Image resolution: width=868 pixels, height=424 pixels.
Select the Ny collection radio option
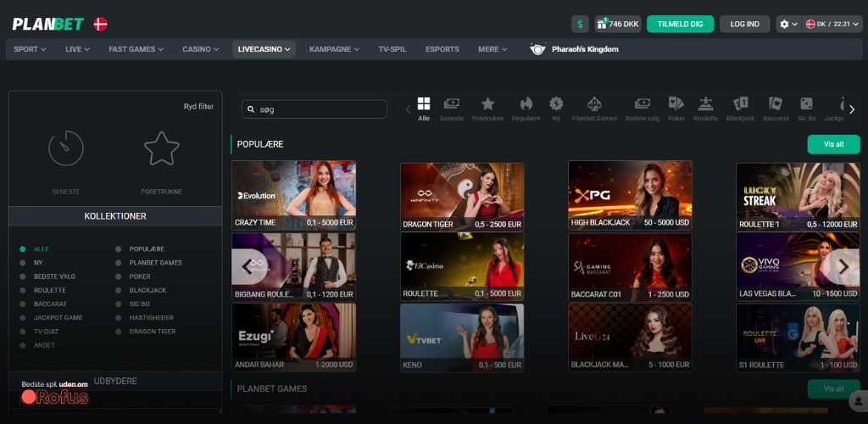[x=23, y=263]
